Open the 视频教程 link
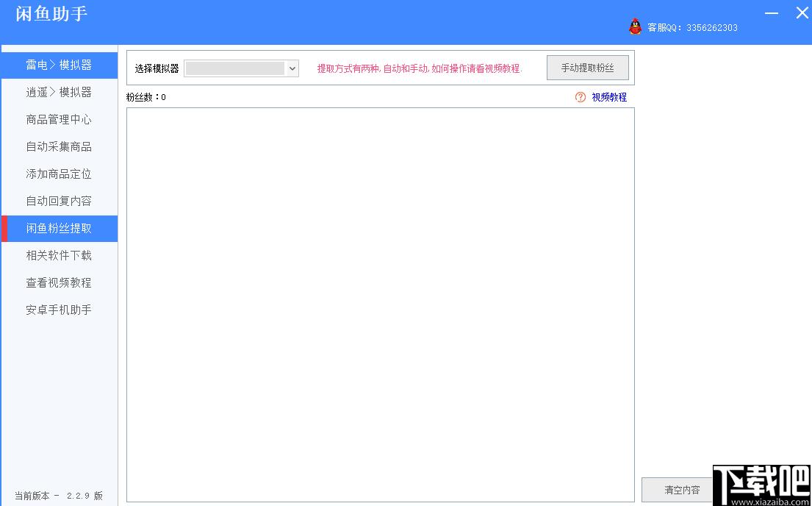The height and width of the screenshot is (506, 812). tap(609, 97)
